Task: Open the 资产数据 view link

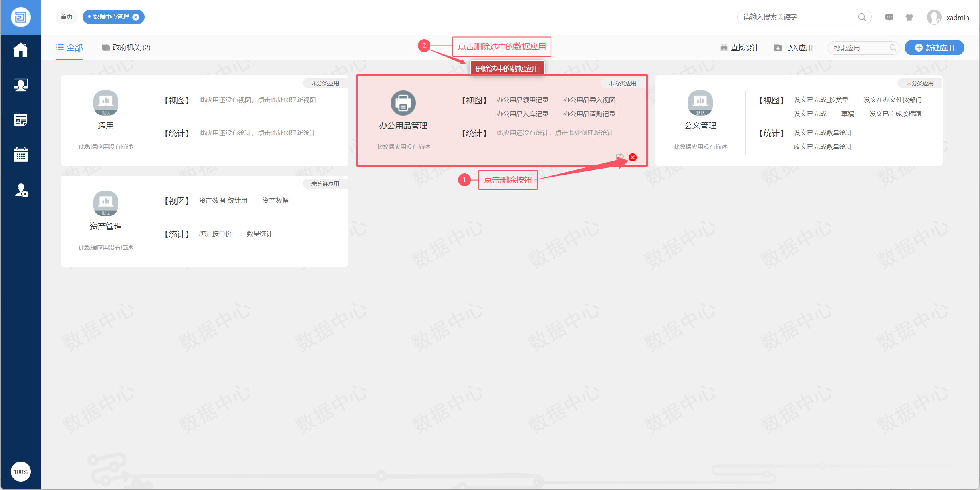Action: point(275,201)
